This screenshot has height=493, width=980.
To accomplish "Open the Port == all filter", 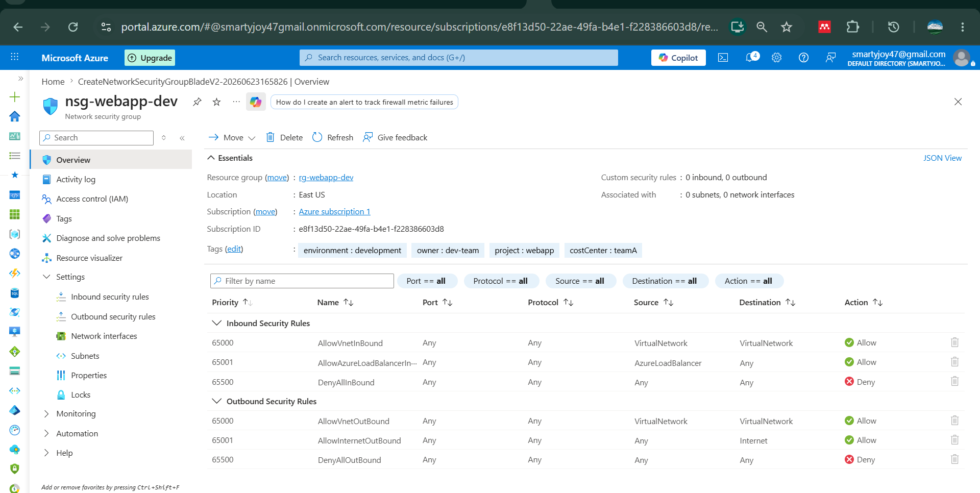I will (427, 281).
